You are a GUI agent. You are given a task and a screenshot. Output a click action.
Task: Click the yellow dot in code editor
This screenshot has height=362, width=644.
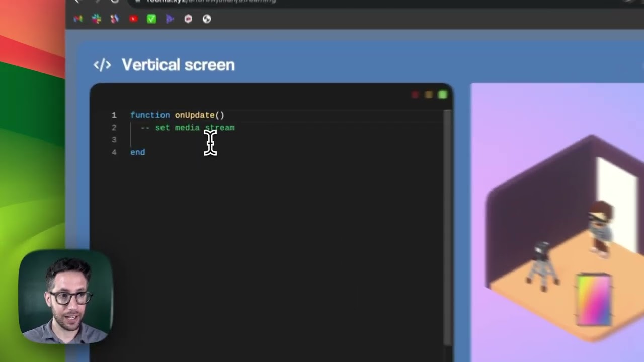429,95
